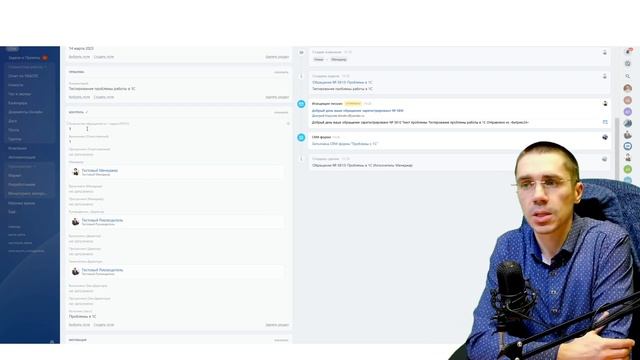Open Документы Онлайн in the sidebar
640x360 pixels.
coord(25,112)
